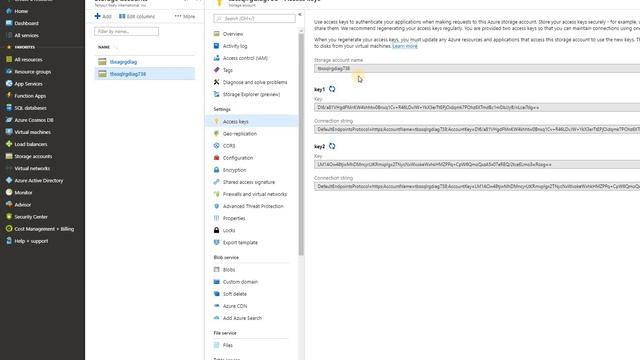Open Access control (IAM)
Image resolution: width=640 pixels, height=360 pixels.
tap(245, 58)
